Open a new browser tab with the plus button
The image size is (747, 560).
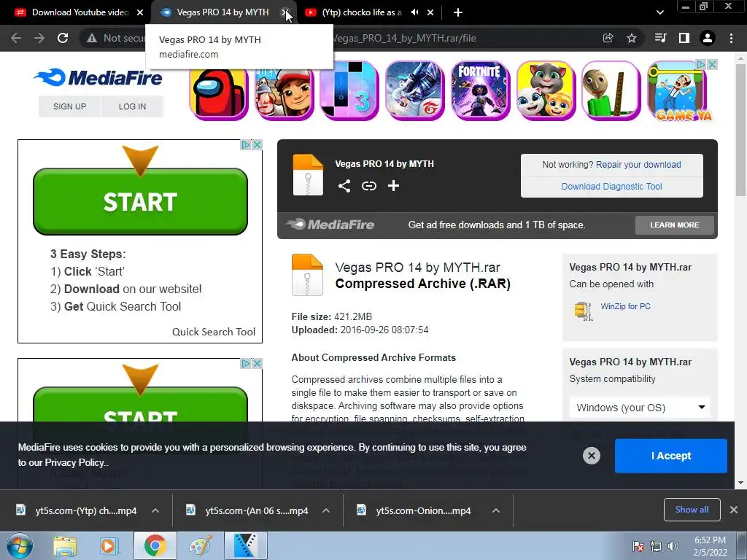coord(458,12)
